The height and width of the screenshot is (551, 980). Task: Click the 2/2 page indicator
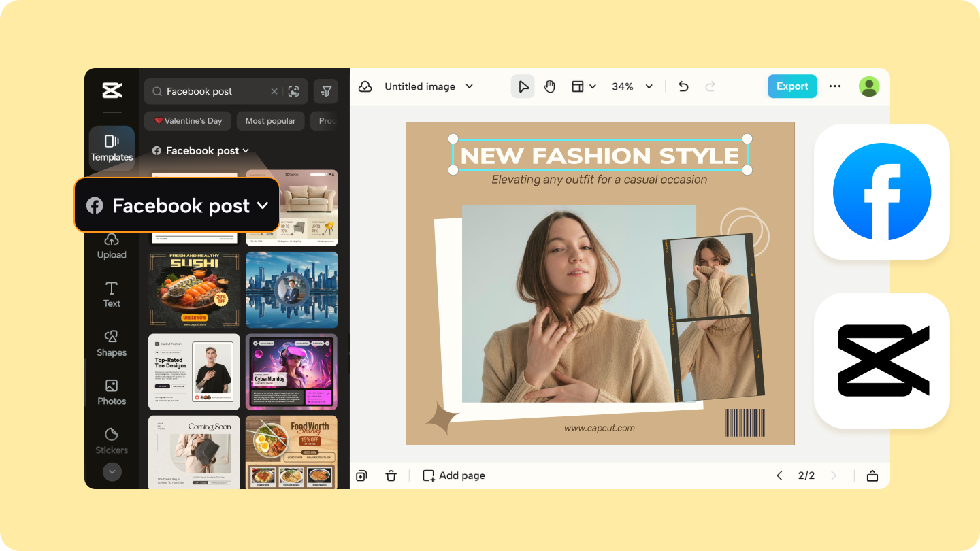[x=806, y=475]
